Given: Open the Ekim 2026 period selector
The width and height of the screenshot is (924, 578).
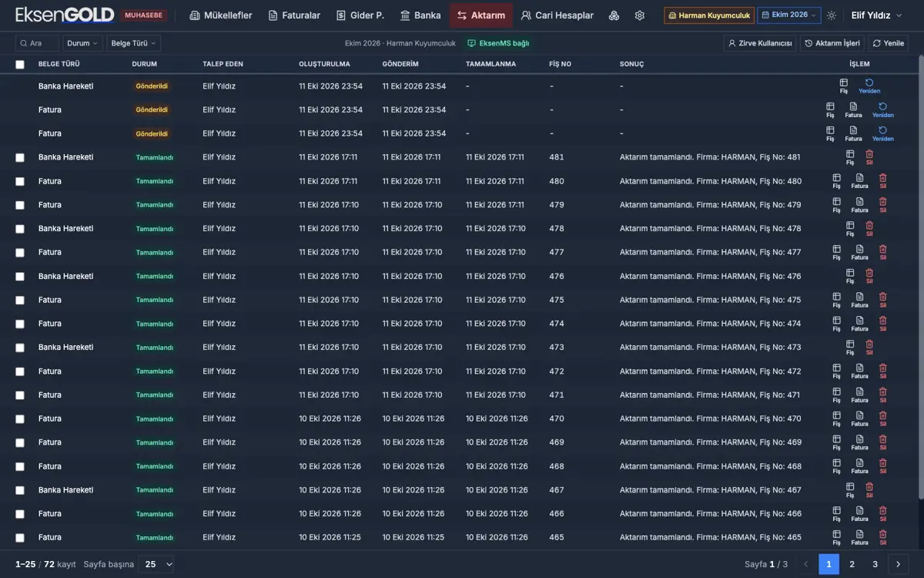Looking at the screenshot, I should point(788,15).
